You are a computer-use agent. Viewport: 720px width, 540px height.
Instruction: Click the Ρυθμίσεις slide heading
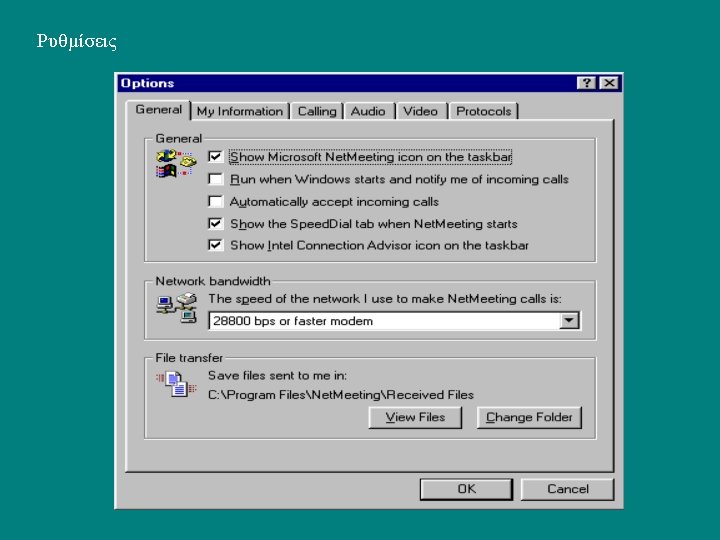pos(76,41)
